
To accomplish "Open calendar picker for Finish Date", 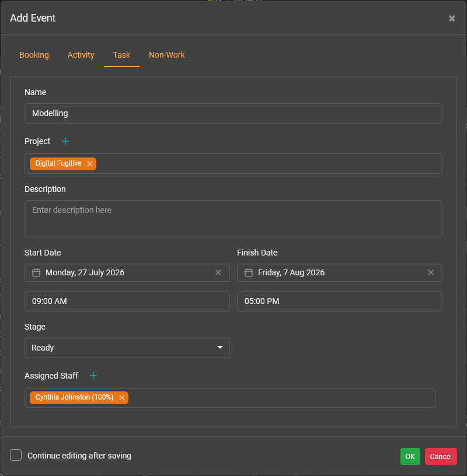I will pos(249,272).
